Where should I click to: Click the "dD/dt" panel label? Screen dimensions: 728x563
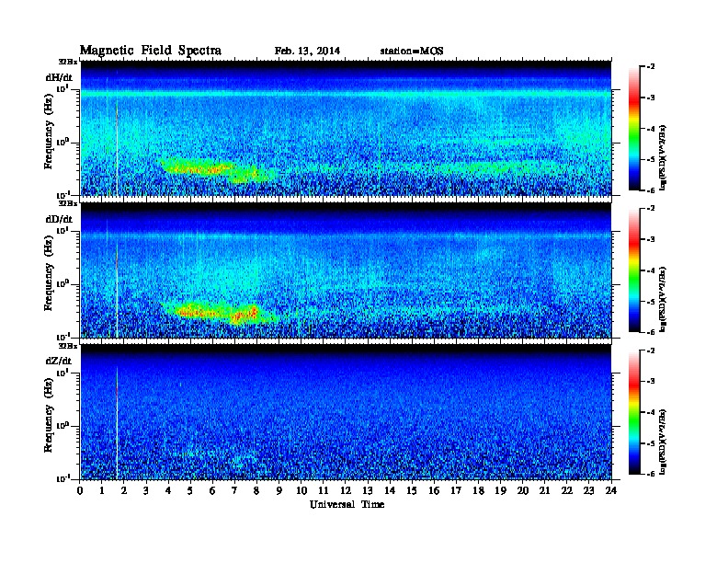pos(59,219)
